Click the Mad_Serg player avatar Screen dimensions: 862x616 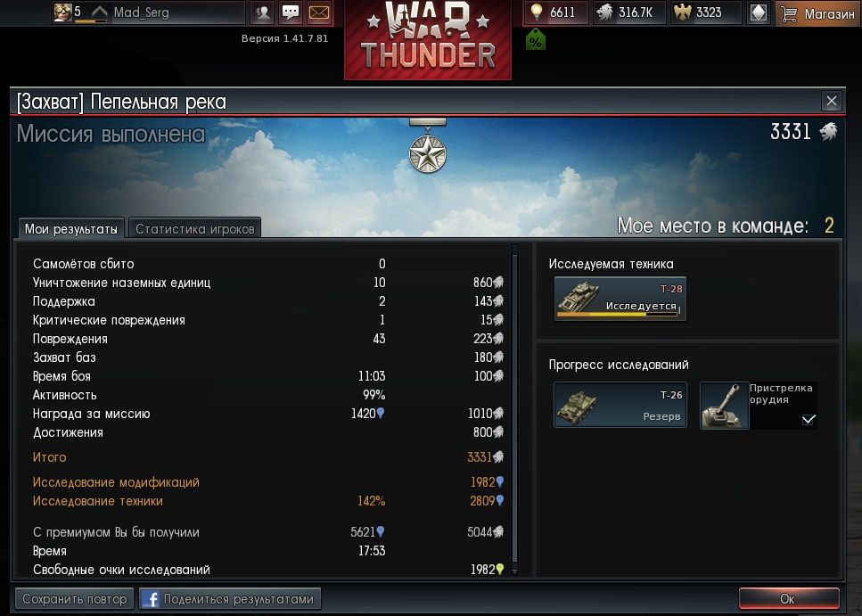pos(62,12)
